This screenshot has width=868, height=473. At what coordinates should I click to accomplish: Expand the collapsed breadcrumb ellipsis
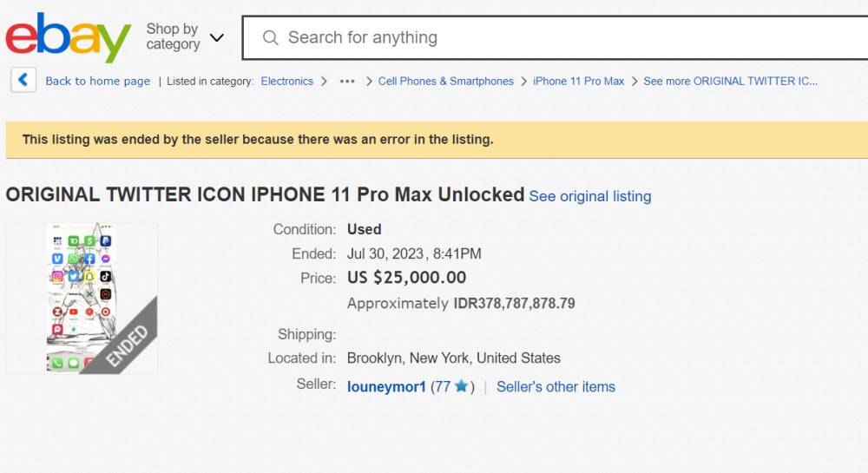[x=347, y=82]
